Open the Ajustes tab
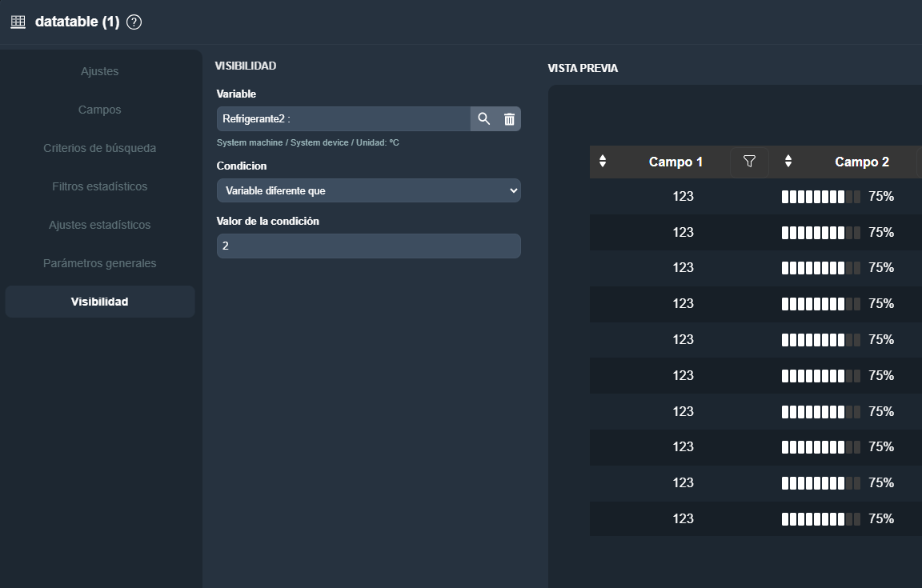922x588 pixels. pyautogui.click(x=100, y=71)
